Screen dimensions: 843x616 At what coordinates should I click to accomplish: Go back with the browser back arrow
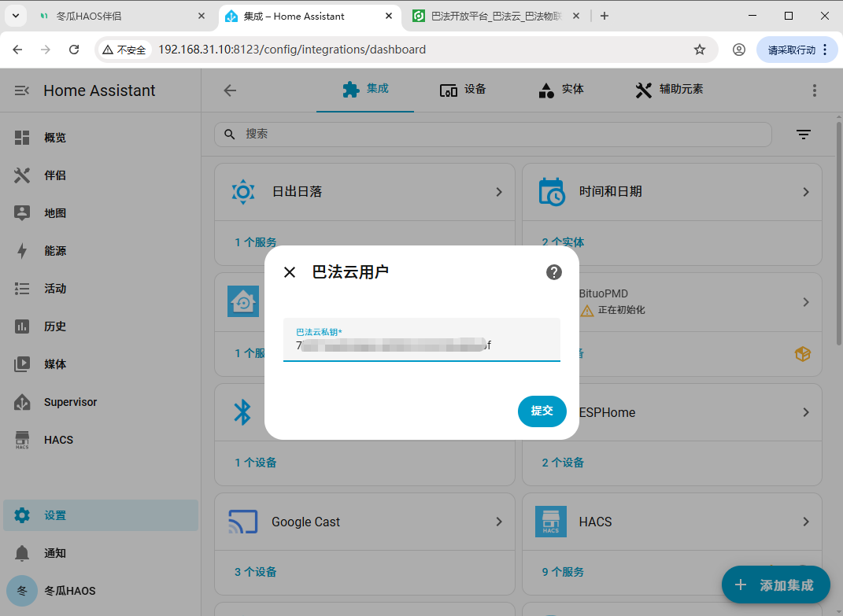pos(18,50)
